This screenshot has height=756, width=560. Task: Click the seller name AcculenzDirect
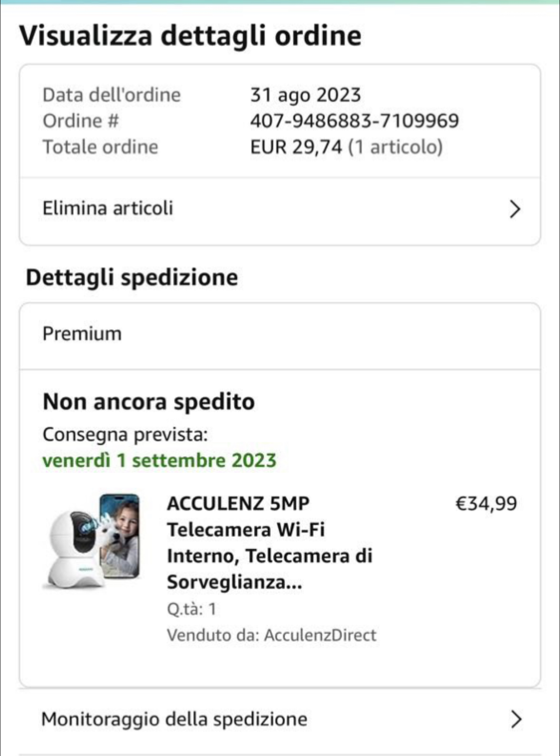320,635
